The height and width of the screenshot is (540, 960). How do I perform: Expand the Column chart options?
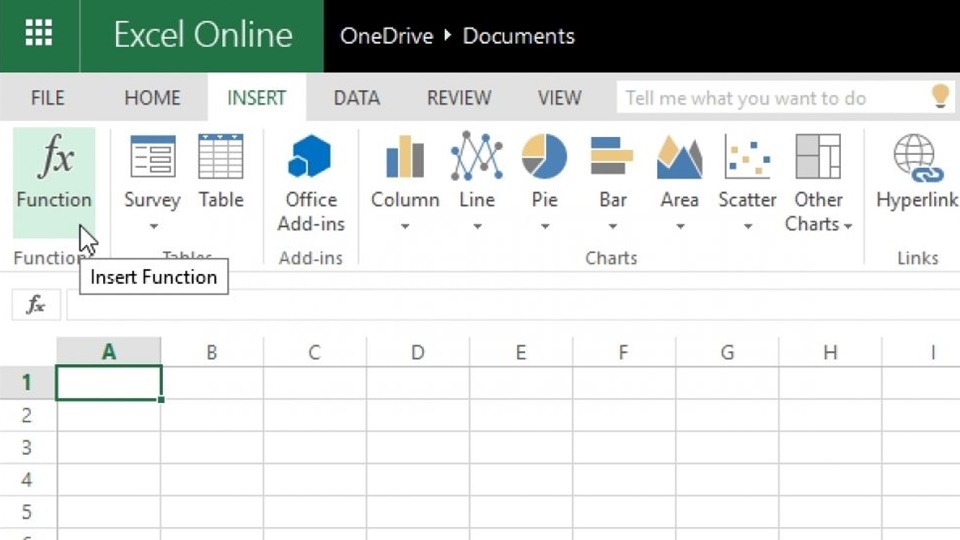click(405, 226)
